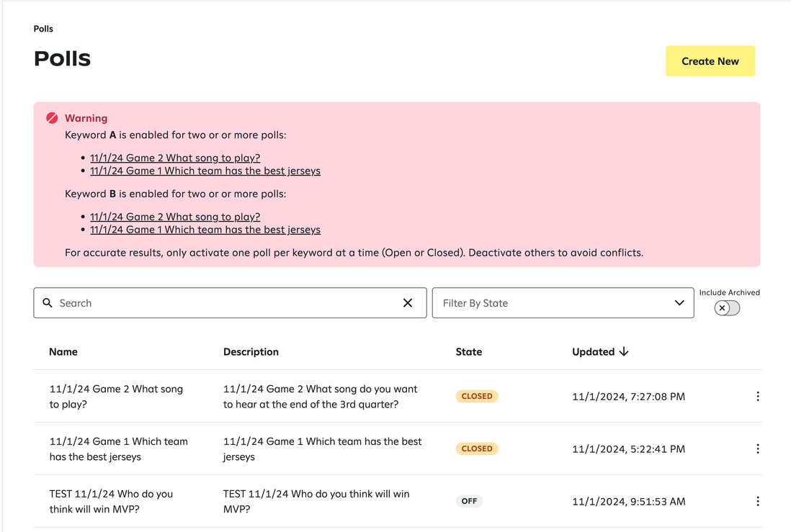Open Game 2 song link under Keyword A
The height and width of the screenshot is (532, 791).
(175, 158)
